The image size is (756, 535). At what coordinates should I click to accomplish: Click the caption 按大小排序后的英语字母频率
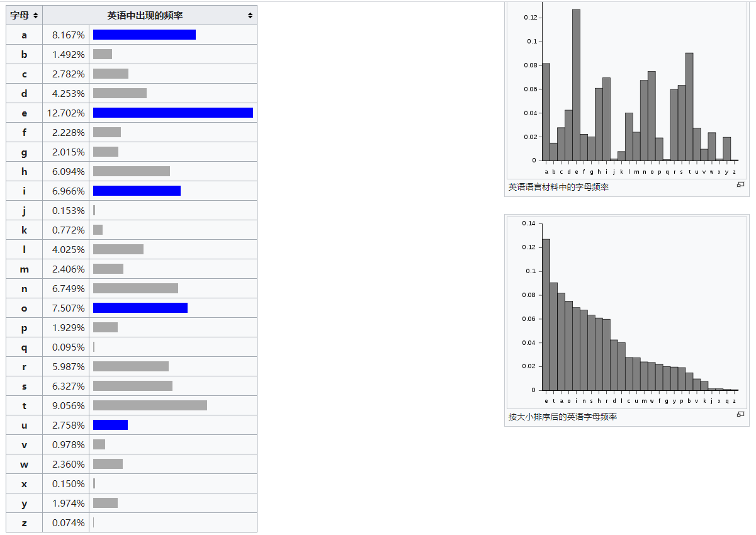[x=562, y=417]
